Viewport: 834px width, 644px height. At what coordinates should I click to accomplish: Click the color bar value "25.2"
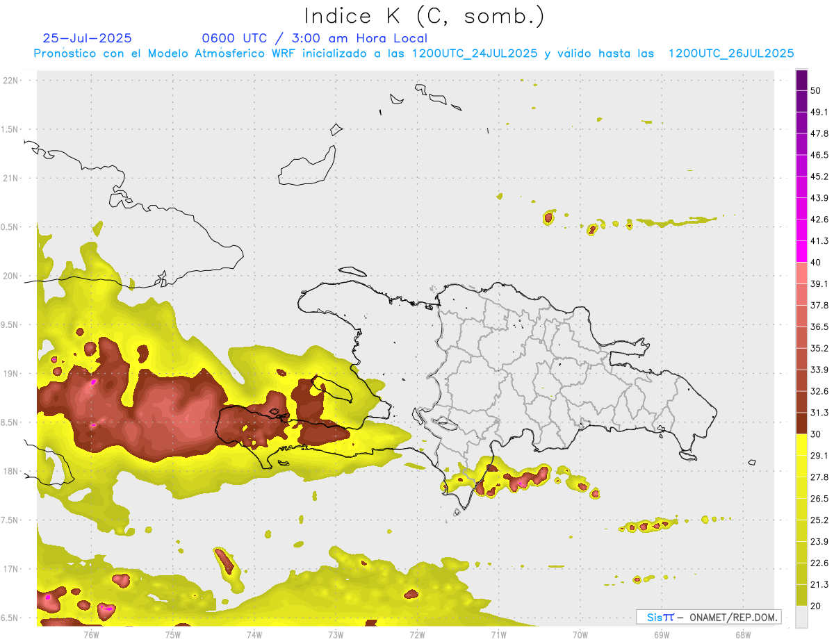819,520
